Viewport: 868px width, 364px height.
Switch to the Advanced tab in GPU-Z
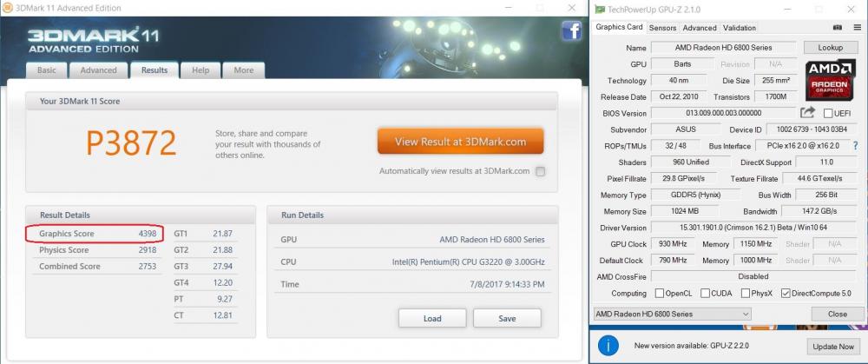(x=700, y=28)
